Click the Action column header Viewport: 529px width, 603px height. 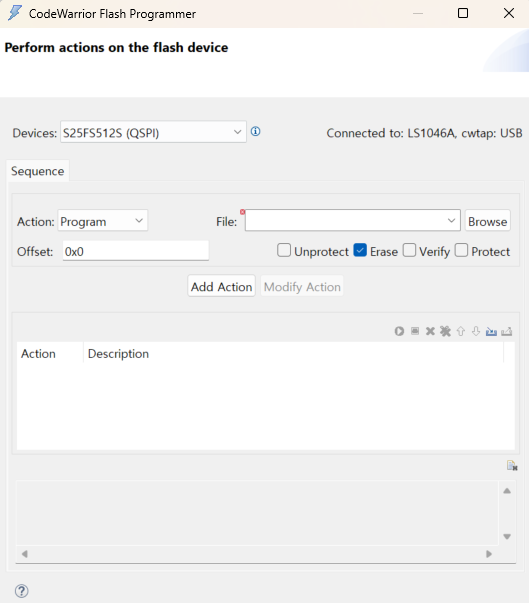click(x=50, y=353)
